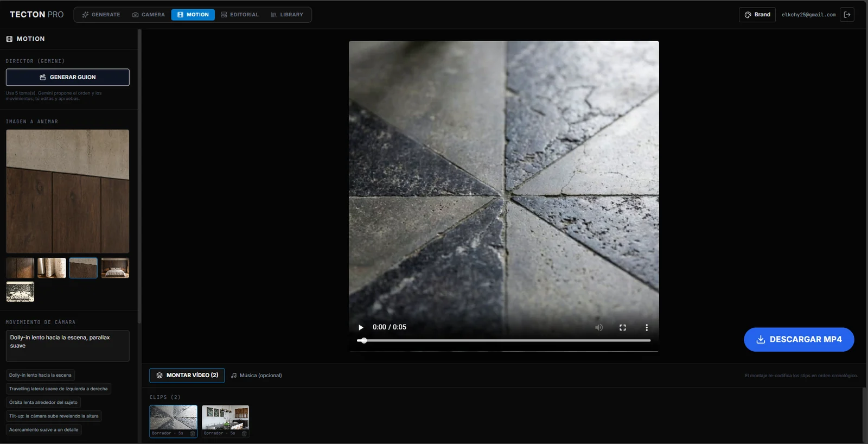Screen dimensions: 868x444
Task: Open the Camera tab
Action: [x=149, y=15]
